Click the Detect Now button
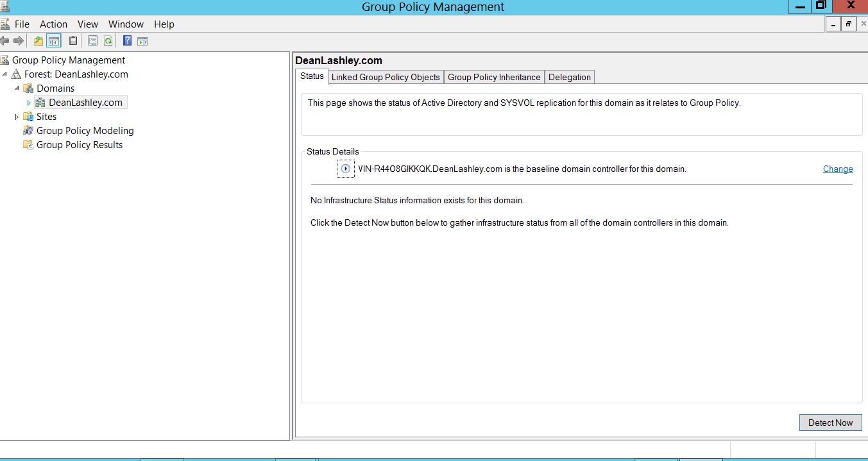 (830, 423)
